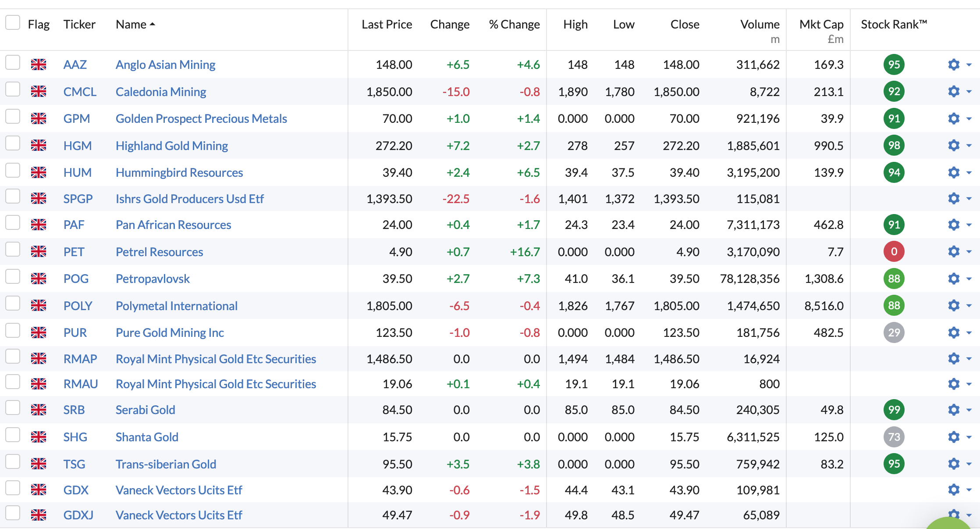Sort by % Change column header
Viewport: 980px width, 529px height.
pyautogui.click(x=514, y=25)
